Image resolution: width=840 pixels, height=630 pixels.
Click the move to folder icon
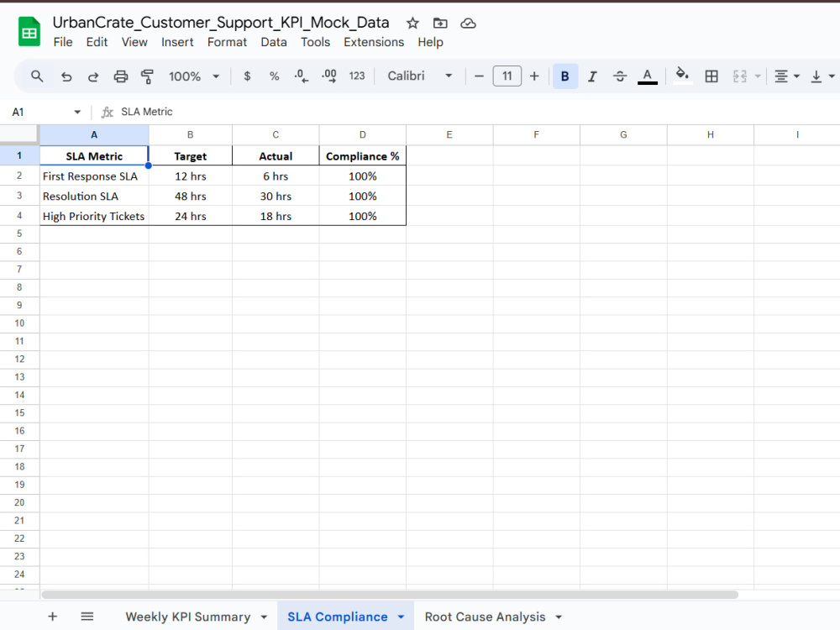(x=440, y=23)
